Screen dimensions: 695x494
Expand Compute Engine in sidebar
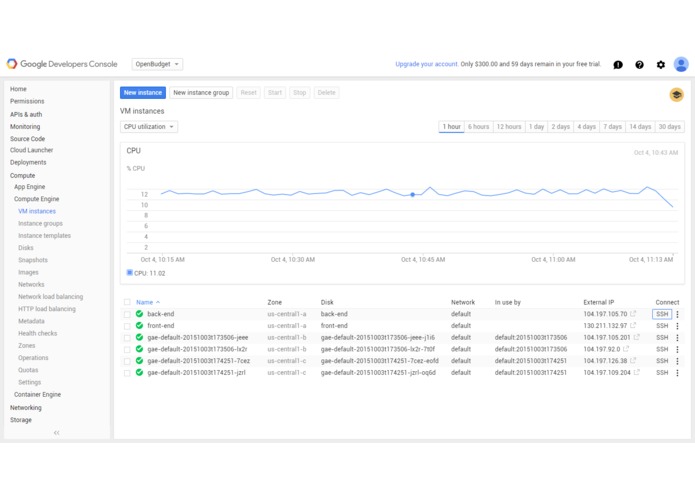coord(36,199)
